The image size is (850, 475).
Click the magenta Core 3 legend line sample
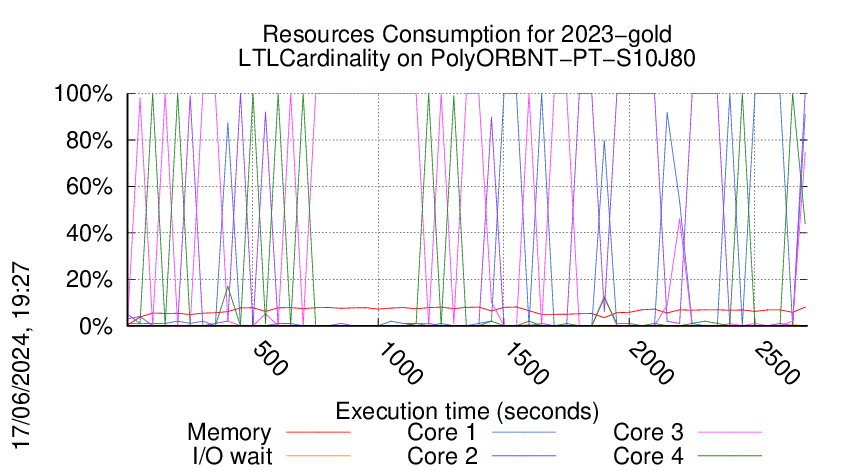730,432
